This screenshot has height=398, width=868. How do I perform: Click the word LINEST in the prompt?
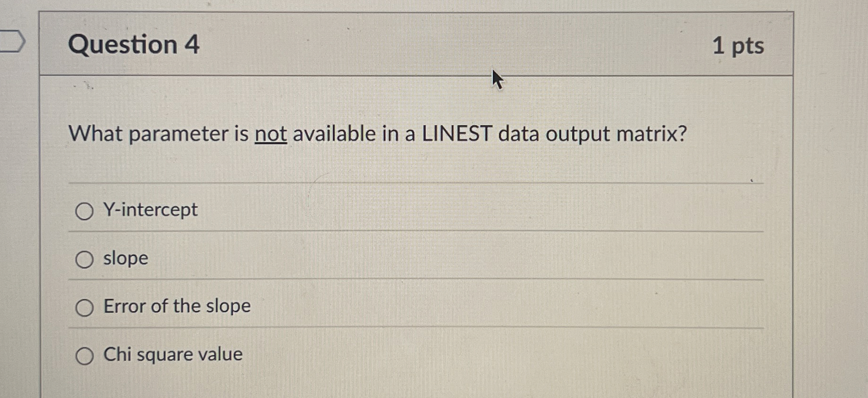[458, 134]
